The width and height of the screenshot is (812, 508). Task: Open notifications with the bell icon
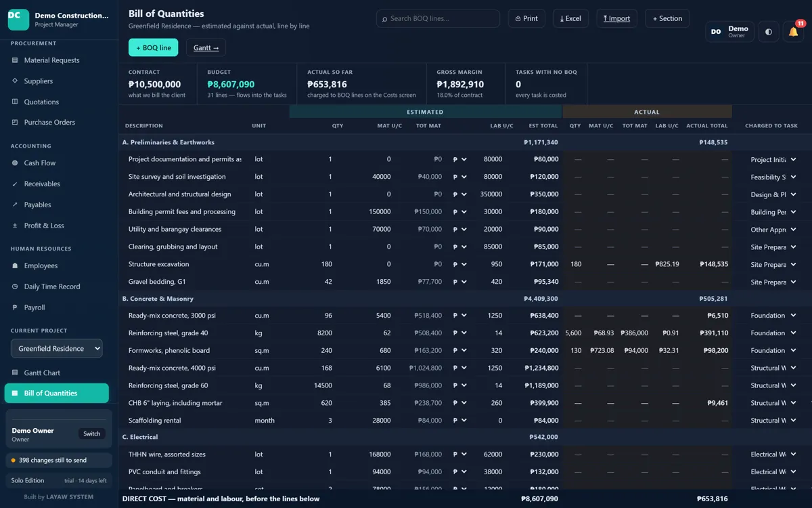pos(794,32)
